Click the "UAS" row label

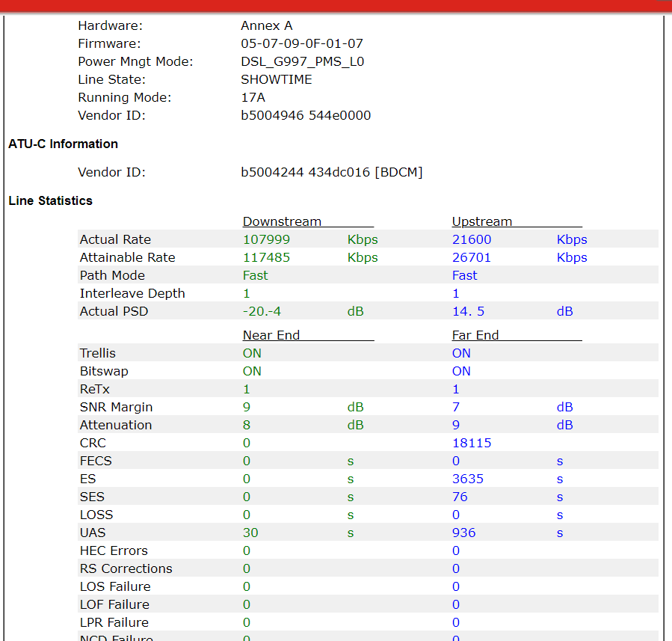click(x=93, y=533)
